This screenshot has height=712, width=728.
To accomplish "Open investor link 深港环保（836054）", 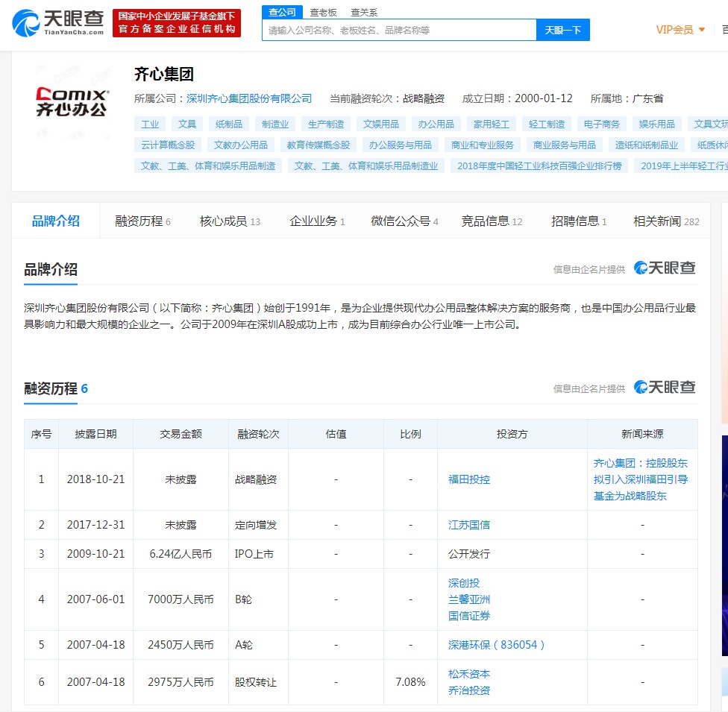I will [496, 645].
